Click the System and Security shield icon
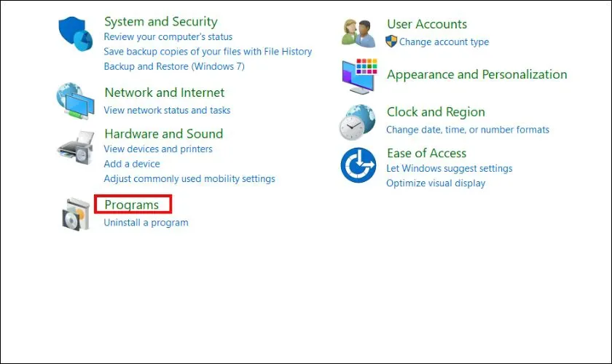The height and width of the screenshot is (364, 612). (76, 33)
